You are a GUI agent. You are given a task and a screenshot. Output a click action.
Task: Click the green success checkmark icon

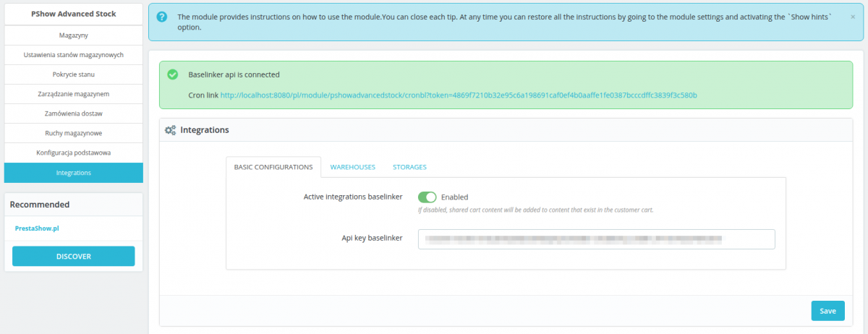coord(172,74)
